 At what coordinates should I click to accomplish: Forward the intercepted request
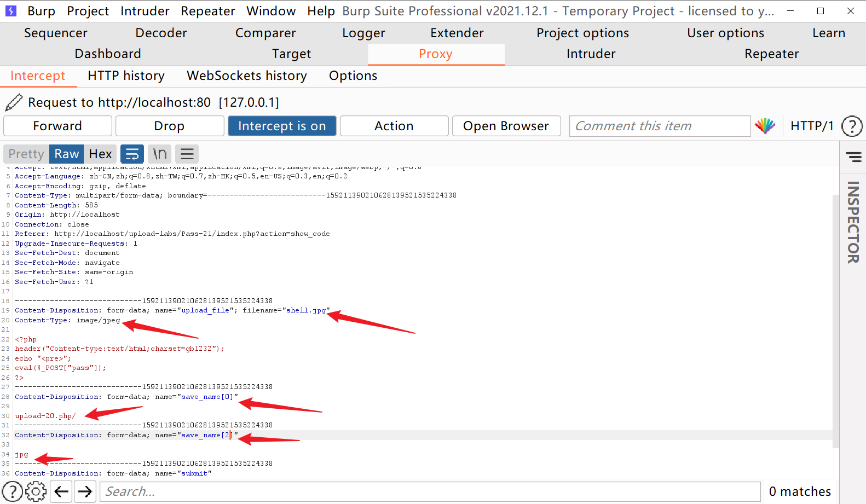(57, 126)
